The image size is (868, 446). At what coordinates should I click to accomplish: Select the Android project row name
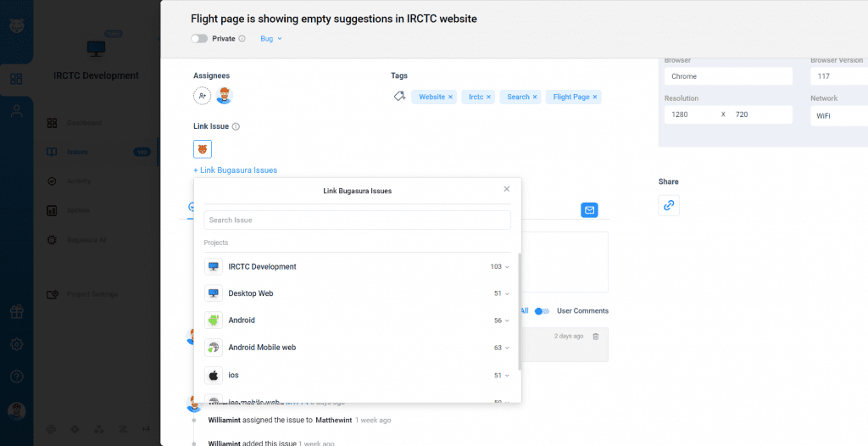click(242, 321)
